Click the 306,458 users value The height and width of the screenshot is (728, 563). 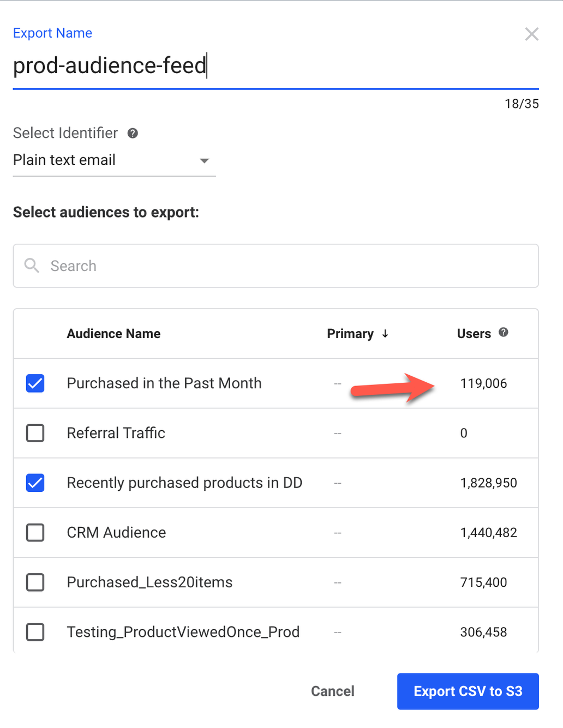(483, 632)
